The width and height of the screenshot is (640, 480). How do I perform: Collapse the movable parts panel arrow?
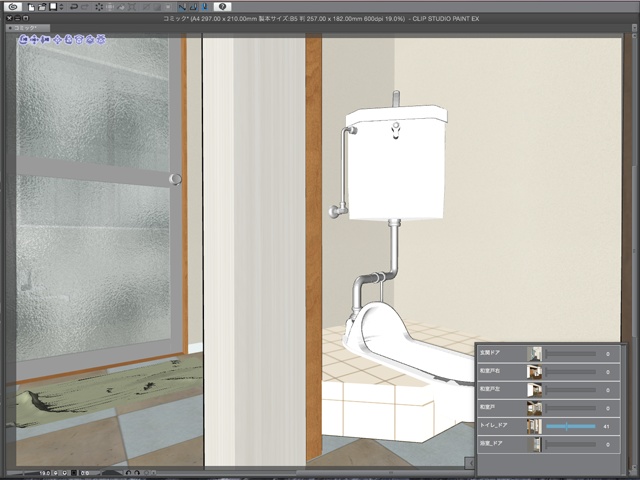click(470, 462)
